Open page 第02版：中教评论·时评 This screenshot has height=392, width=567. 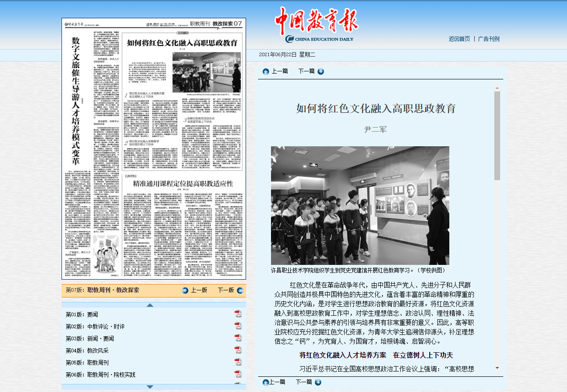(95, 326)
